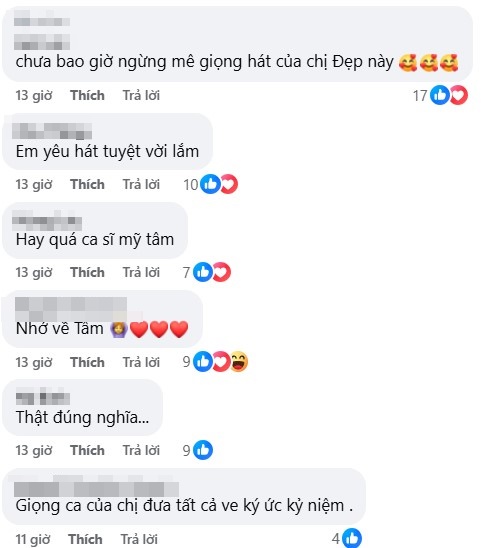Click Trả lời under 'Giọng ca của chị' comment

coord(139,539)
